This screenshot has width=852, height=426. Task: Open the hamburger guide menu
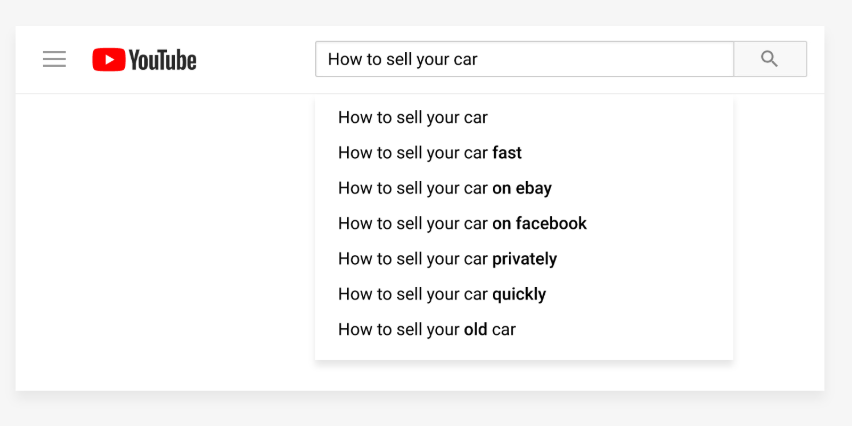54,60
